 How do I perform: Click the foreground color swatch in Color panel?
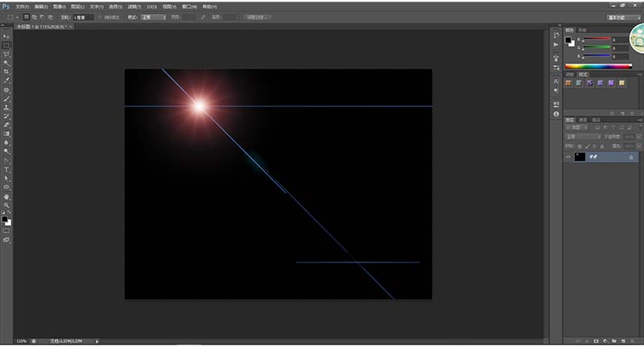(568, 40)
